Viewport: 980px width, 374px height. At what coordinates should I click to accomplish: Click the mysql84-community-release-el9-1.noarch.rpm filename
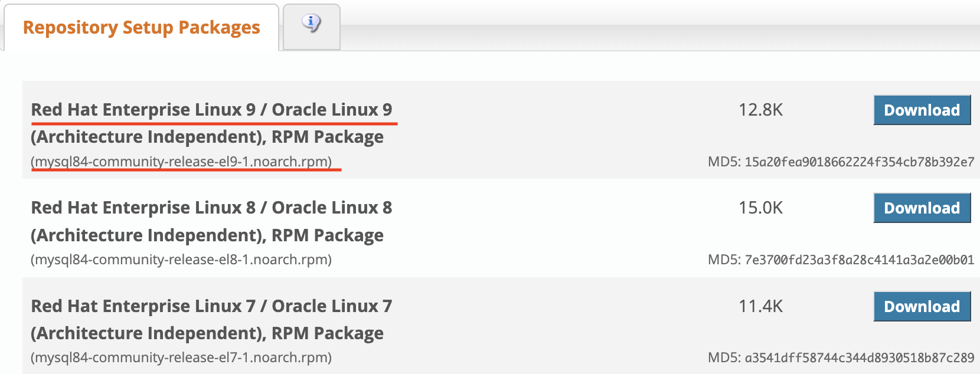point(181,160)
